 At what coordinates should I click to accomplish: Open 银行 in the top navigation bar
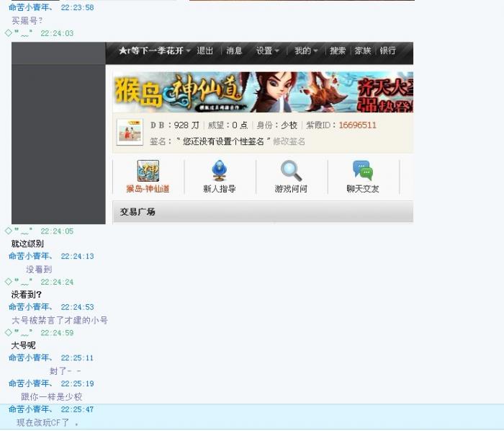click(387, 51)
